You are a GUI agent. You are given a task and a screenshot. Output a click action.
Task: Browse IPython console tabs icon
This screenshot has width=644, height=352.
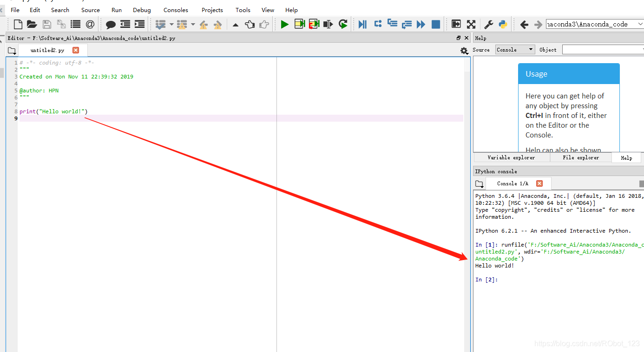(479, 184)
